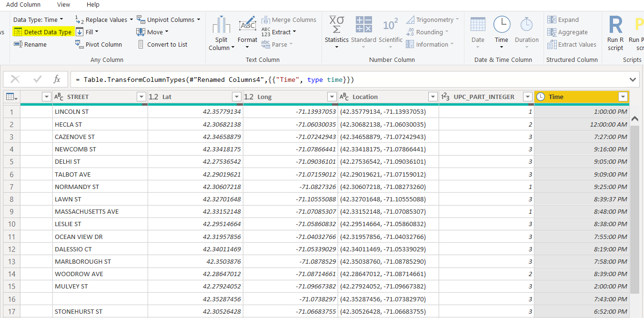Viewport: 644px width, 318px height.
Task: Open the STREET column filter dropdown
Action: tap(141, 97)
